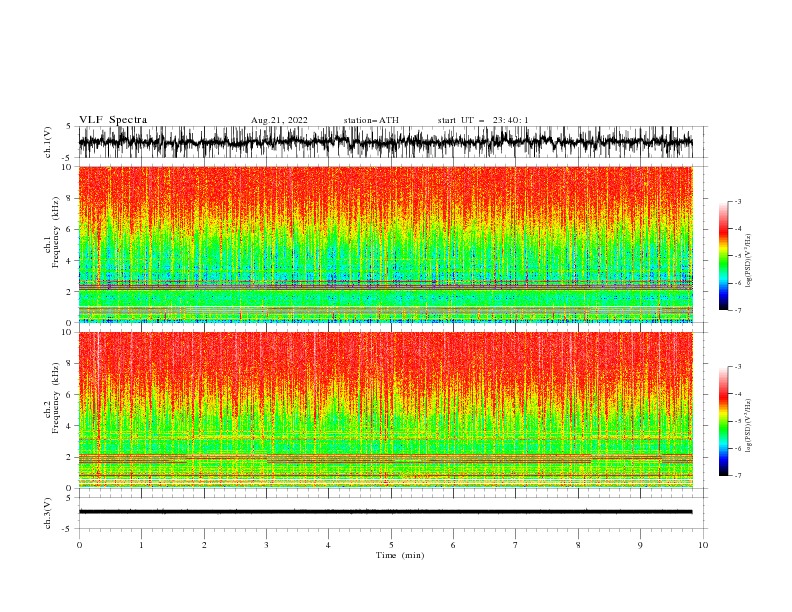Click the "-7" tick on the upper color bar
792x612 pixels.
click(737, 310)
